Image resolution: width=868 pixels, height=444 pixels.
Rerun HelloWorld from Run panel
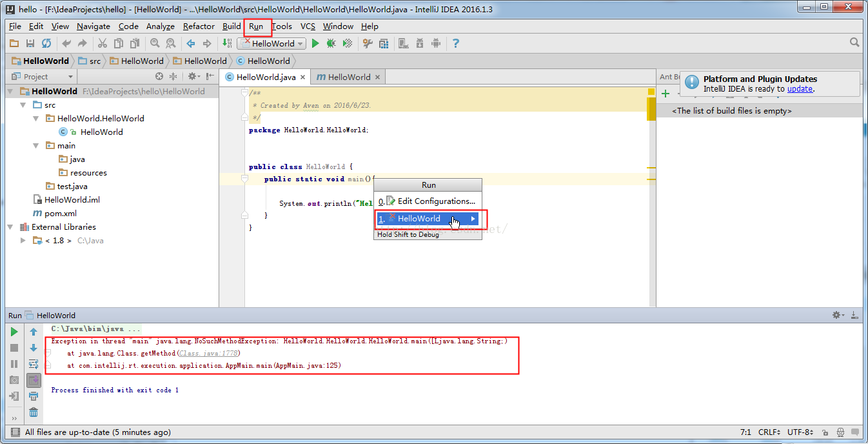click(x=14, y=332)
